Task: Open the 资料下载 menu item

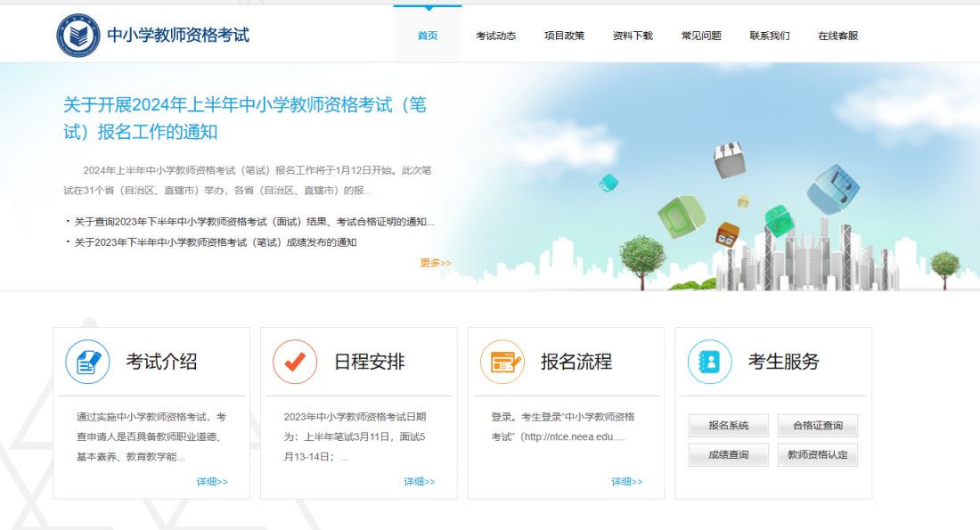Action: [x=633, y=36]
